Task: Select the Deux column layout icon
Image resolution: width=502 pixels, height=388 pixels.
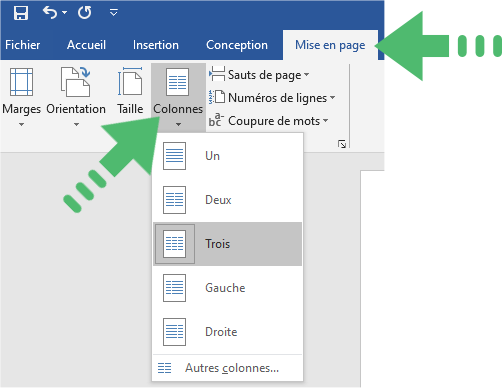Action: coord(174,200)
